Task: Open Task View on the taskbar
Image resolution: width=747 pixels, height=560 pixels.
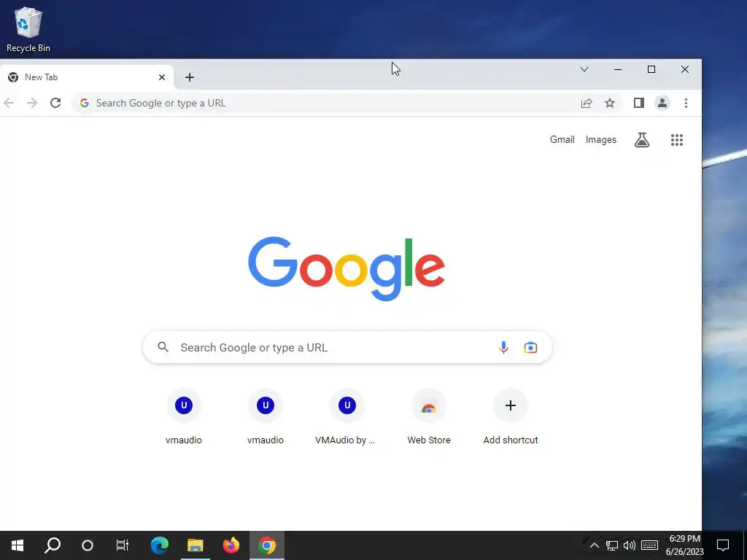Action: click(123, 545)
